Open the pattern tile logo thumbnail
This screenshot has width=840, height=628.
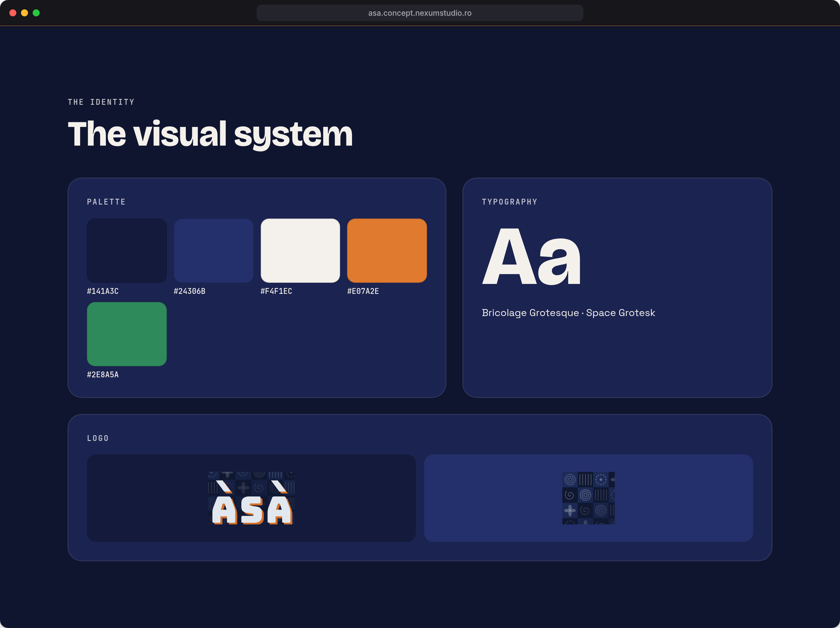(x=588, y=498)
